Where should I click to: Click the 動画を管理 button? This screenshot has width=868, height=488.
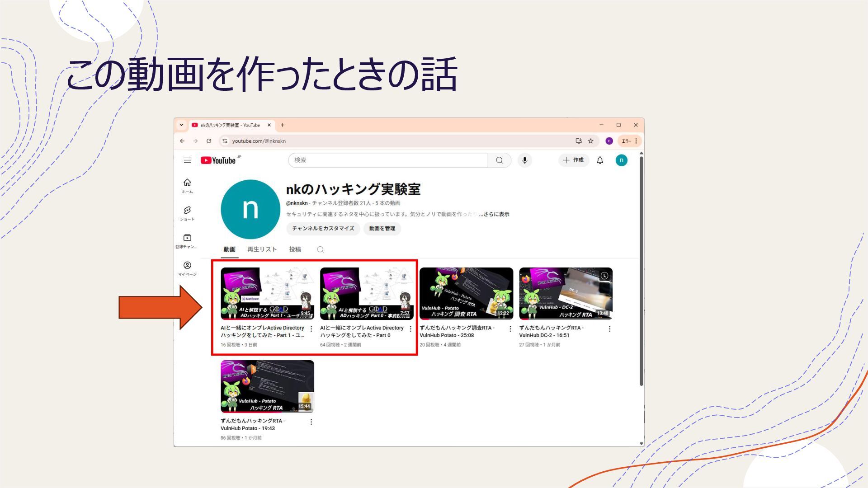[x=382, y=229]
